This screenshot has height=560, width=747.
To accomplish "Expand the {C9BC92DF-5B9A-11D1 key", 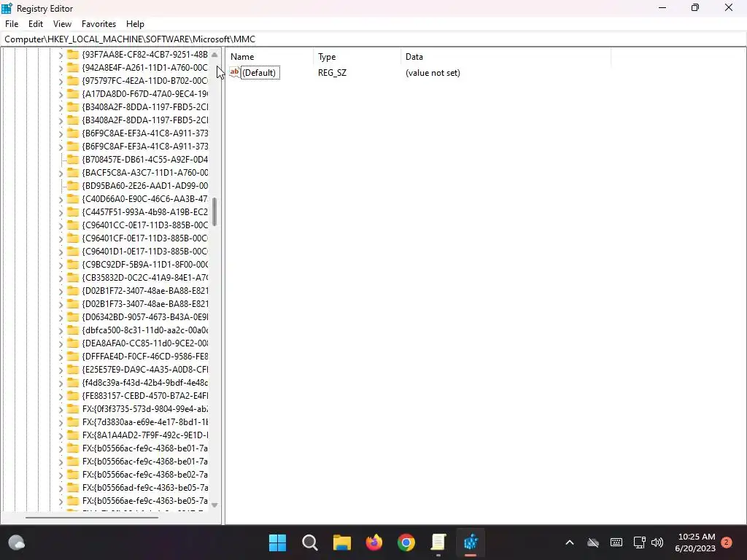I will pos(61,265).
